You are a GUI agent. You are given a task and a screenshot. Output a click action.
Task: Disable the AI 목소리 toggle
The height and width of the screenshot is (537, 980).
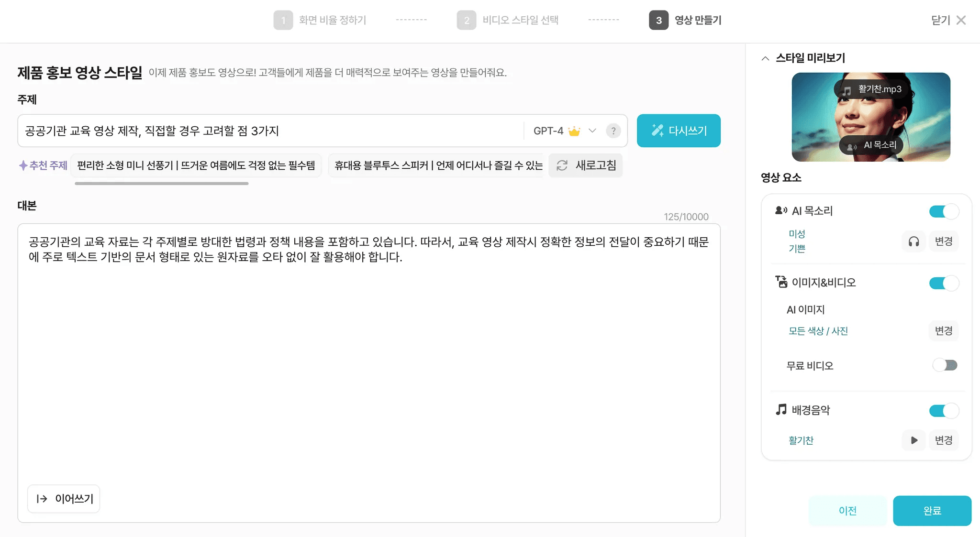click(943, 211)
